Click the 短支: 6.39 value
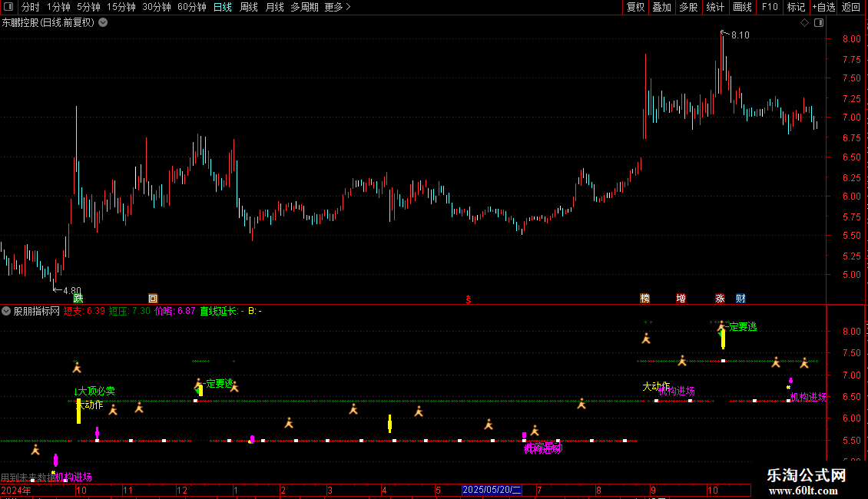 point(84,311)
